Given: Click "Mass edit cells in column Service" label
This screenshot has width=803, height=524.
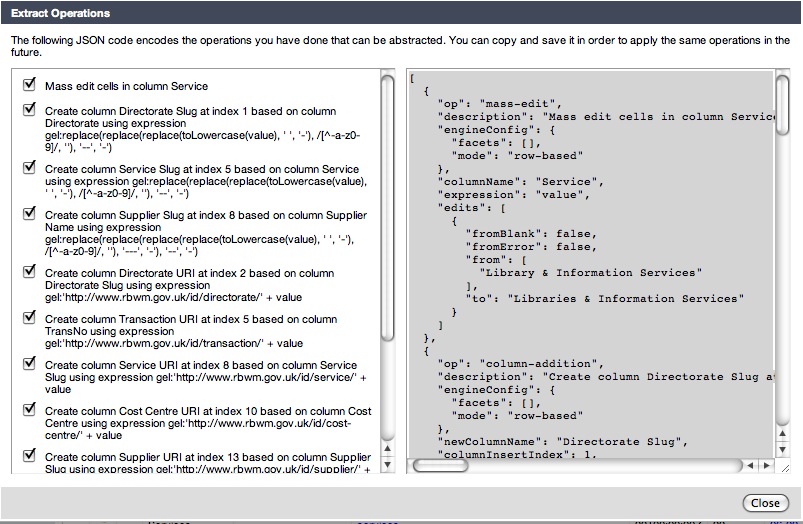Looking at the screenshot, I should click(x=126, y=86).
